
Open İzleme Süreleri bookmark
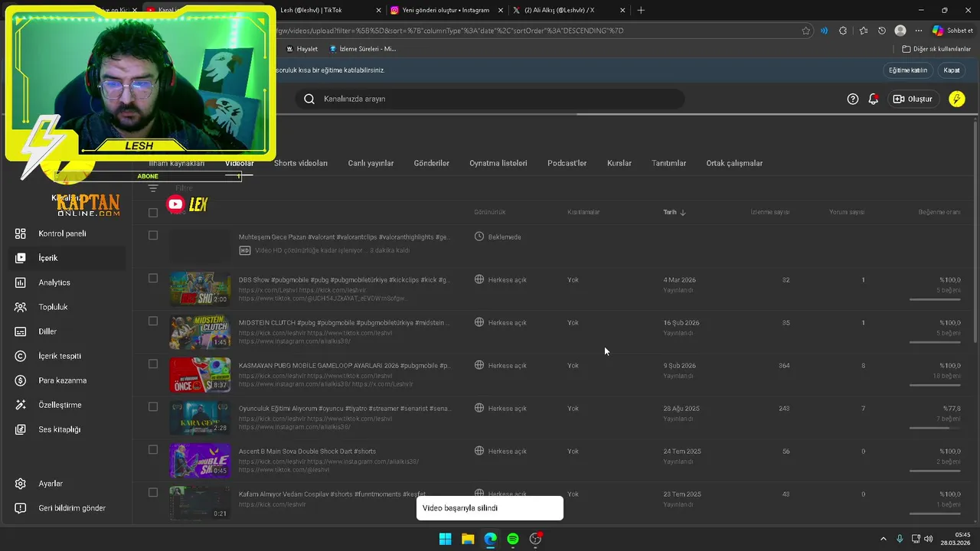tap(362, 49)
